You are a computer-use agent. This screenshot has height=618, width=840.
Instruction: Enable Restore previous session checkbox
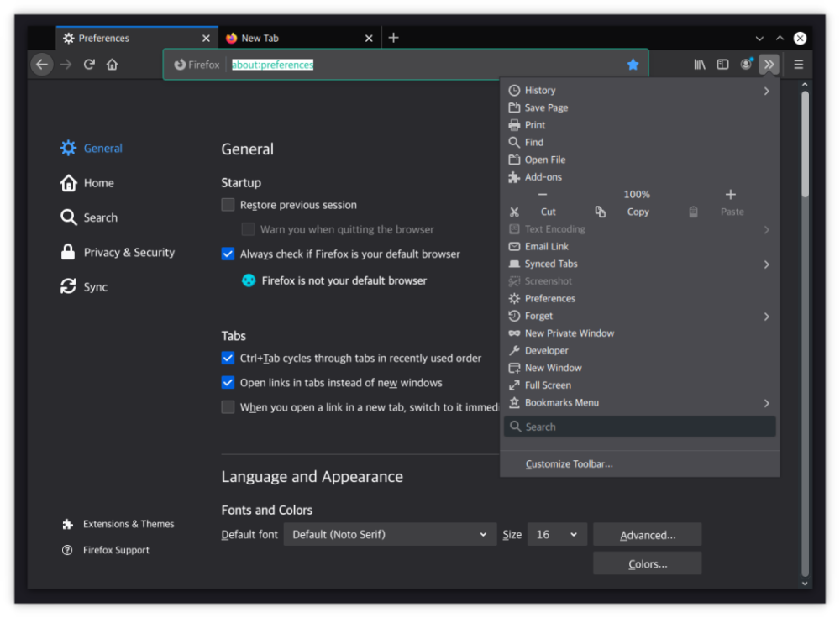tap(228, 205)
